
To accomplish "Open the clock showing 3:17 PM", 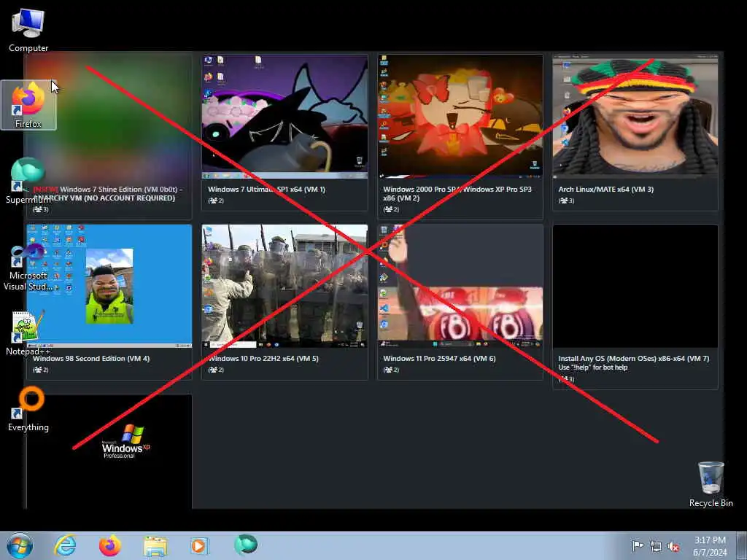I will pos(710,540).
